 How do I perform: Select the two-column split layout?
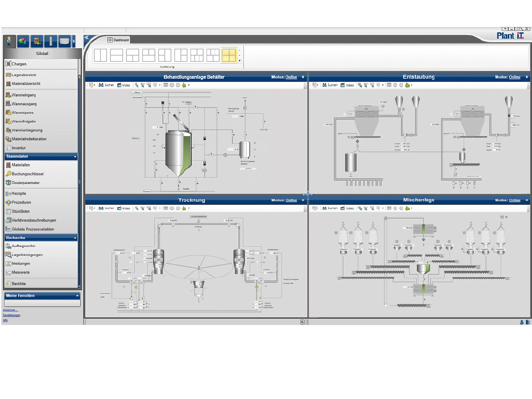tap(100, 55)
